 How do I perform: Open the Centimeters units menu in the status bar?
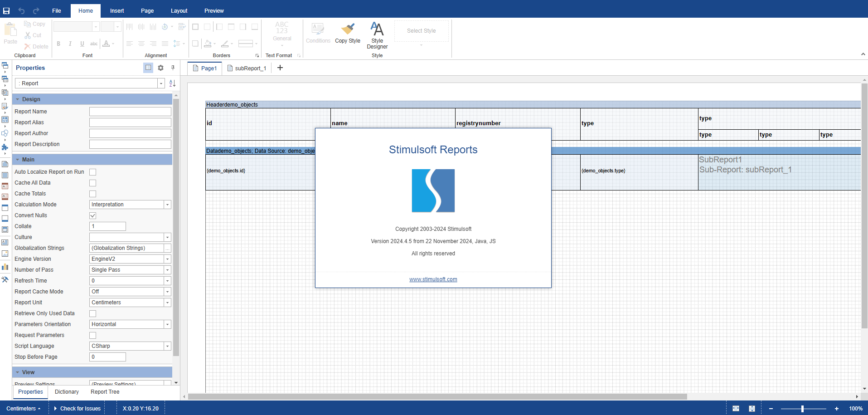(x=24, y=409)
